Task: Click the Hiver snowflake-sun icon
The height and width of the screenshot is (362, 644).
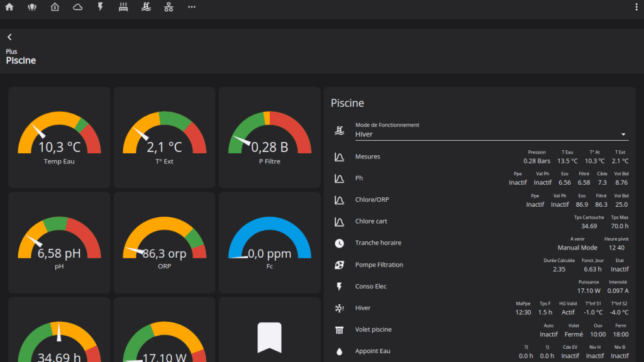Action: point(339,308)
